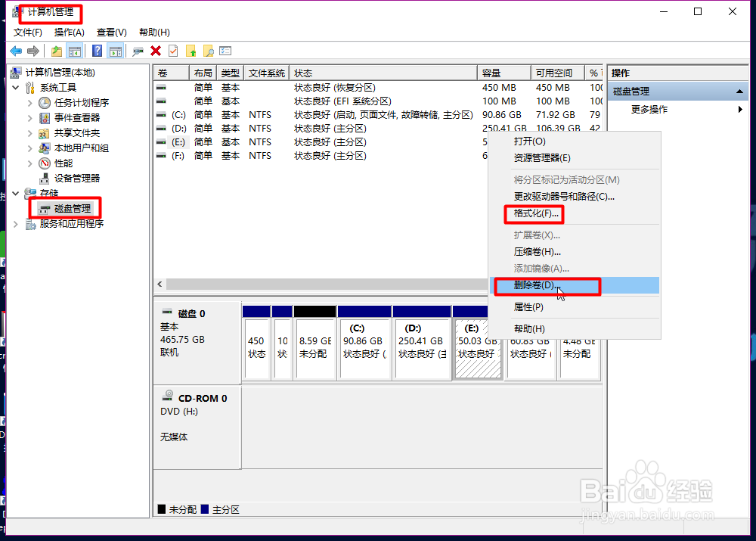Expand the 共享文件夹 tree node

click(30, 133)
